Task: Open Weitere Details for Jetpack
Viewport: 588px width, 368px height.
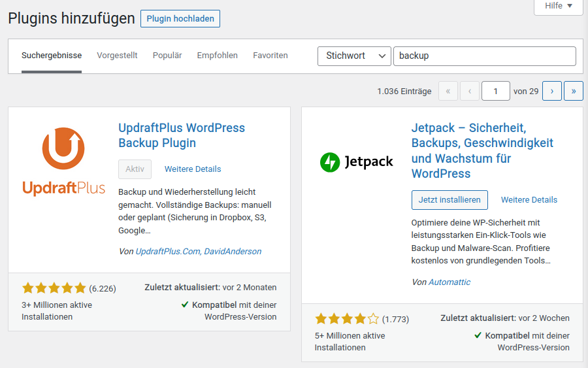Action: click(529, 200)
